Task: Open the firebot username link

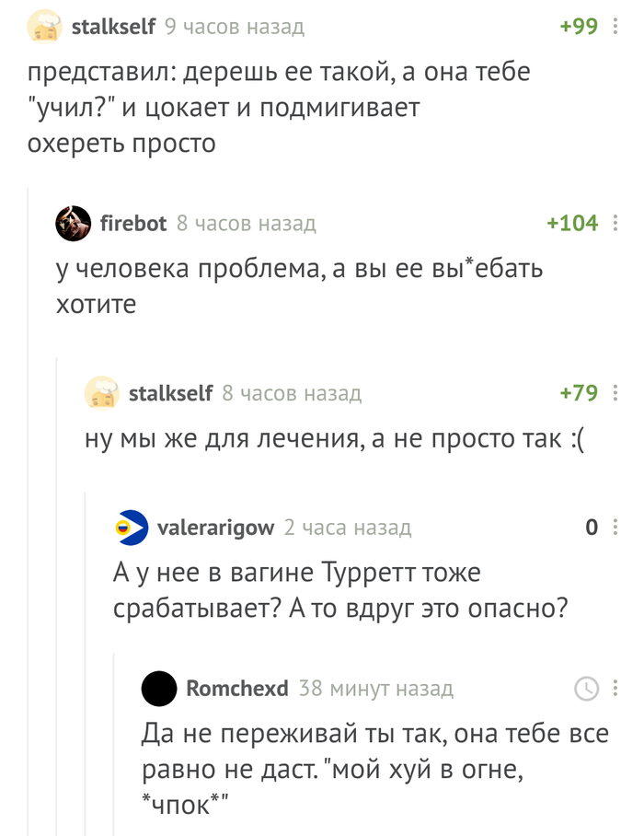Action: tap(133, 223)
